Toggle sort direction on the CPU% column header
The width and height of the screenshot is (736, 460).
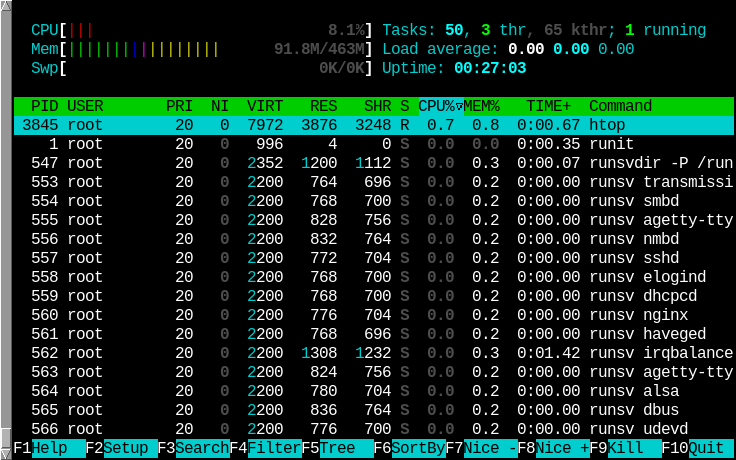(441, 106)
